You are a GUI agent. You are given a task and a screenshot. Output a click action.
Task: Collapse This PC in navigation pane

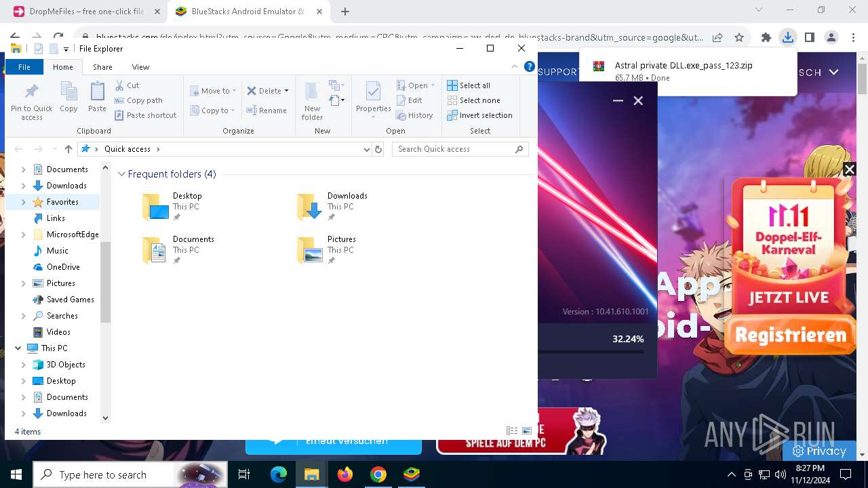[18, 348]
